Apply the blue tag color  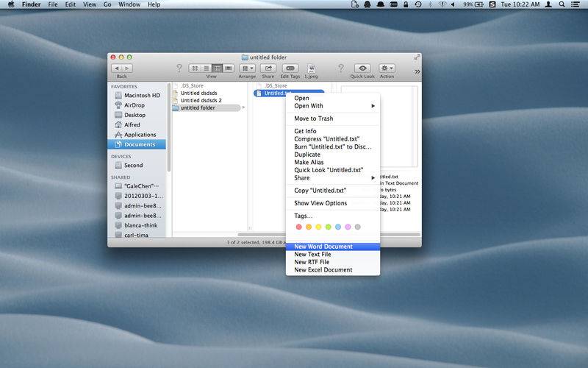[x=338, y=227]
